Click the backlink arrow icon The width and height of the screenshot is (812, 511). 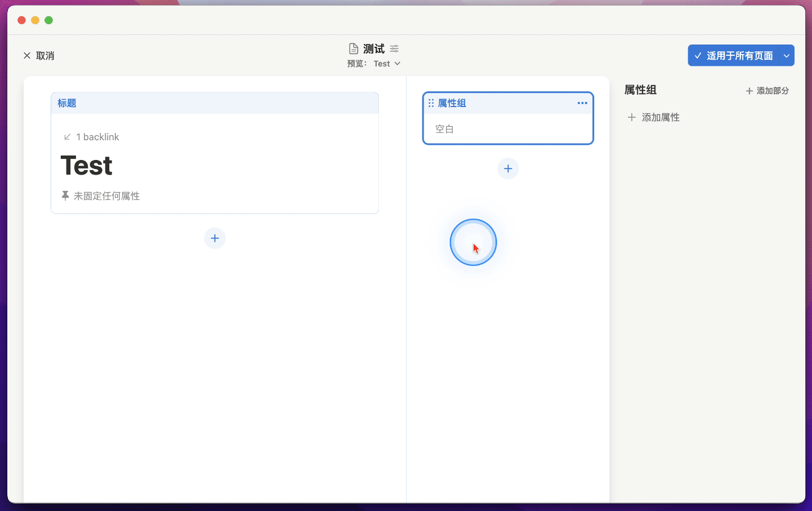point(67,137)
